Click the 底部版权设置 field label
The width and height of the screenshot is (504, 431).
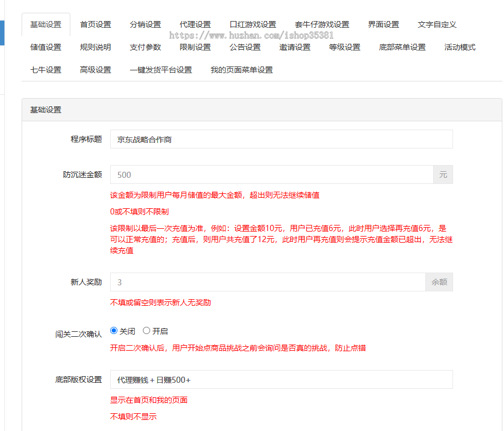coord(79,379)
